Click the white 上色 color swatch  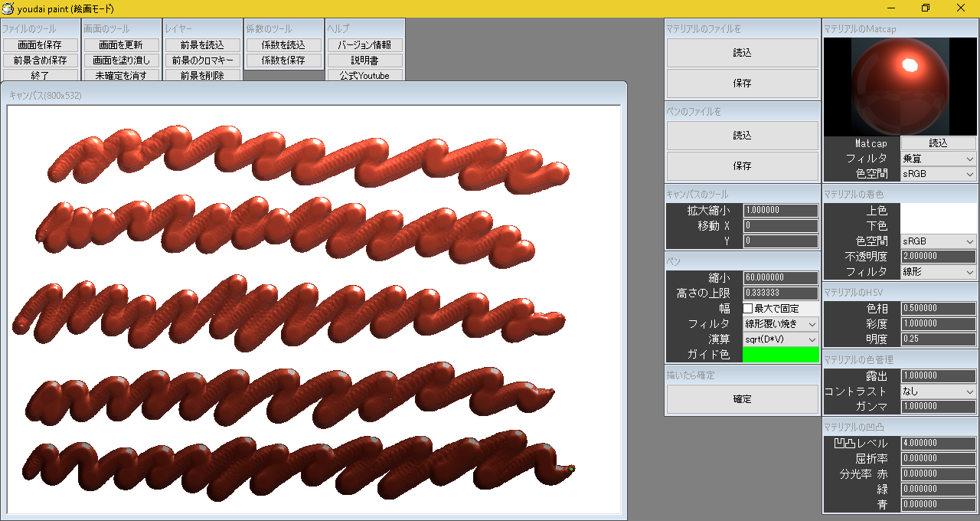tap(938, 211)
